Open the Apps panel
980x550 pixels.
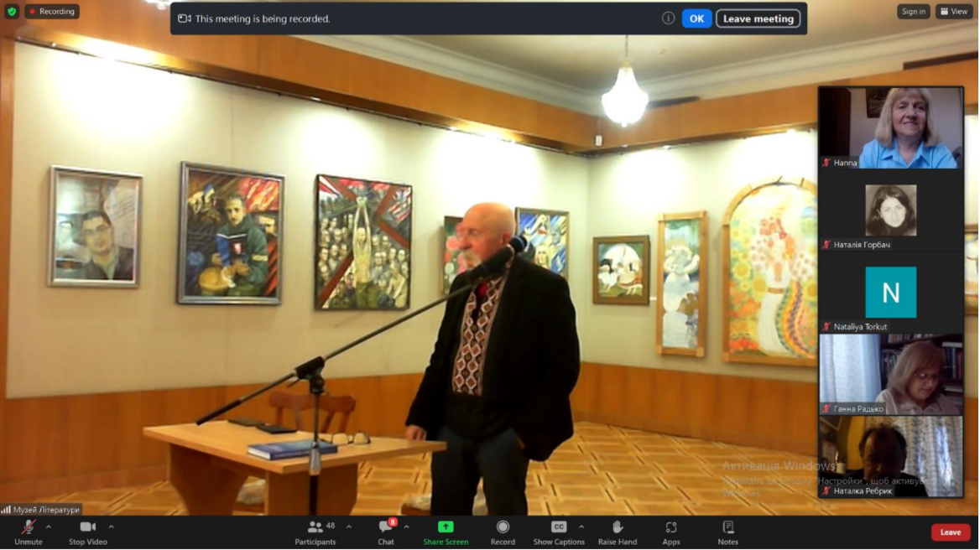(x=670, y=532)
